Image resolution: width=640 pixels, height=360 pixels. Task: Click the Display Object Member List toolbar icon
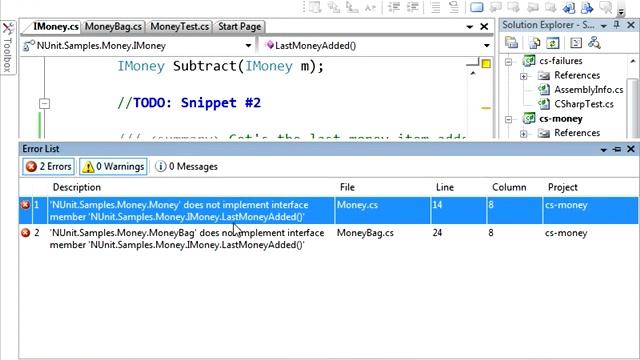pyautogui.click(x=315, y=7)
